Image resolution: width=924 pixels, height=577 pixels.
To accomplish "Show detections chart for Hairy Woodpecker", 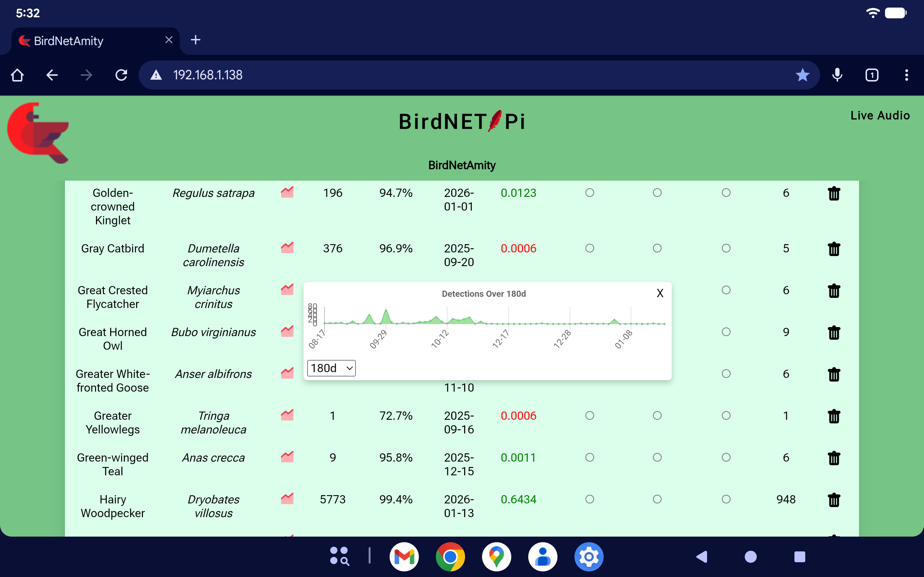I will [x=287, y=499].
